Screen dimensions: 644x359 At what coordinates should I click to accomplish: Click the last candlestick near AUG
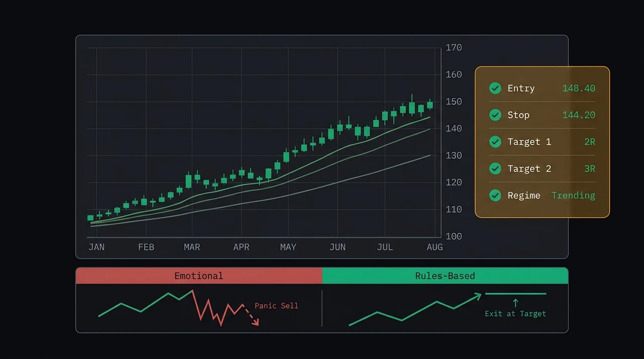(430, 105)
